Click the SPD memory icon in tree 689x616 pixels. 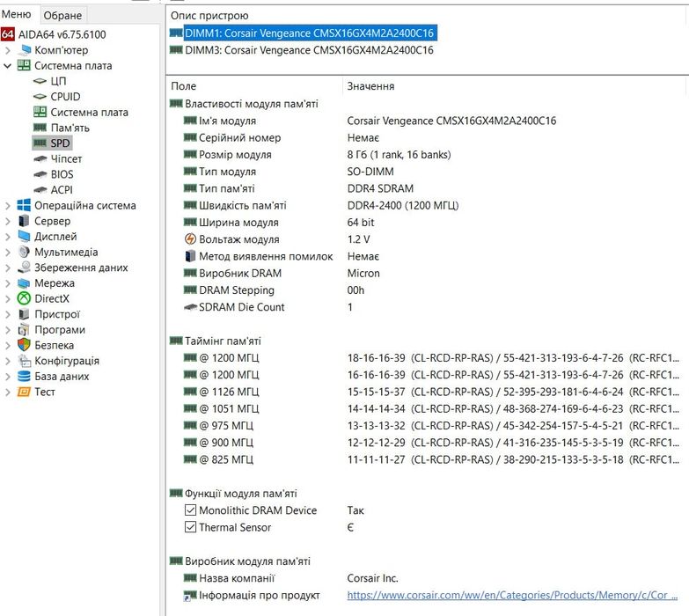point(40,143)
